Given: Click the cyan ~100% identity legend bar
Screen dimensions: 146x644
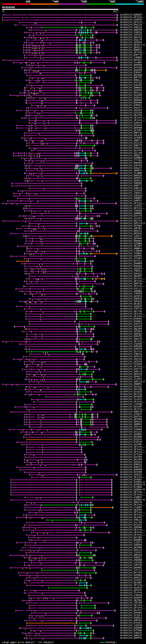Looking at the screenshot, I should pyautogui.click(x=130, y=4).
